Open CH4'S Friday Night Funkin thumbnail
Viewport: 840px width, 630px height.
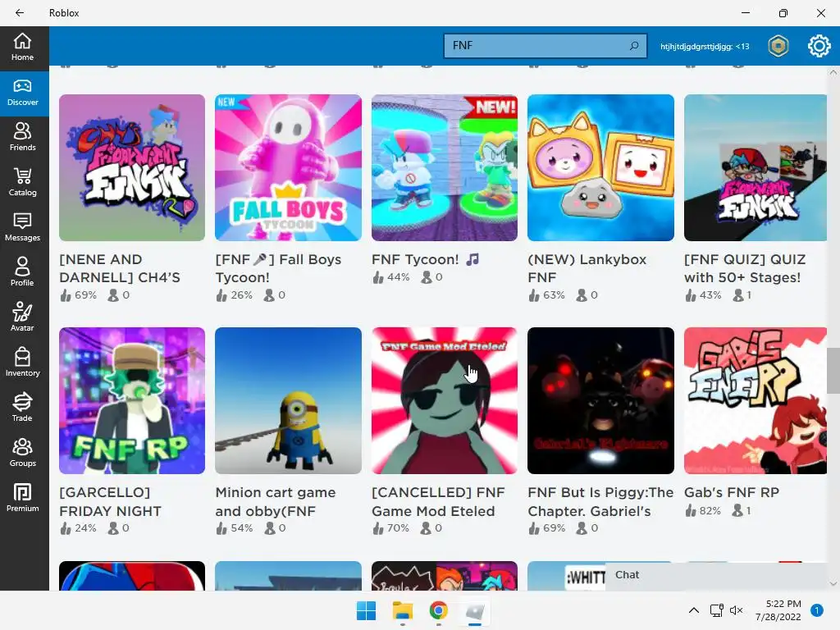(x=132, y=167)
